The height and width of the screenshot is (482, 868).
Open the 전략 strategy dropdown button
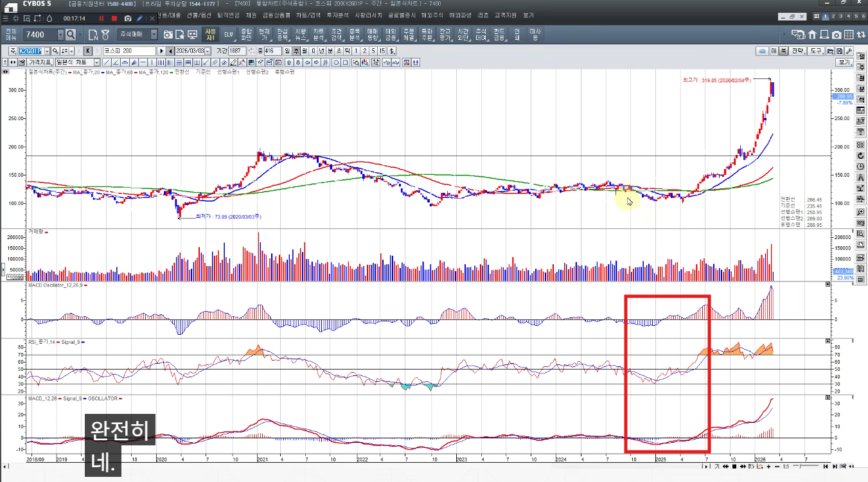797,51
